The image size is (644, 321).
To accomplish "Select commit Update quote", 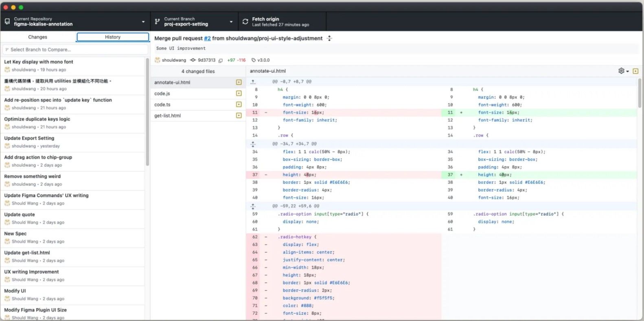I will pos(73,219).
